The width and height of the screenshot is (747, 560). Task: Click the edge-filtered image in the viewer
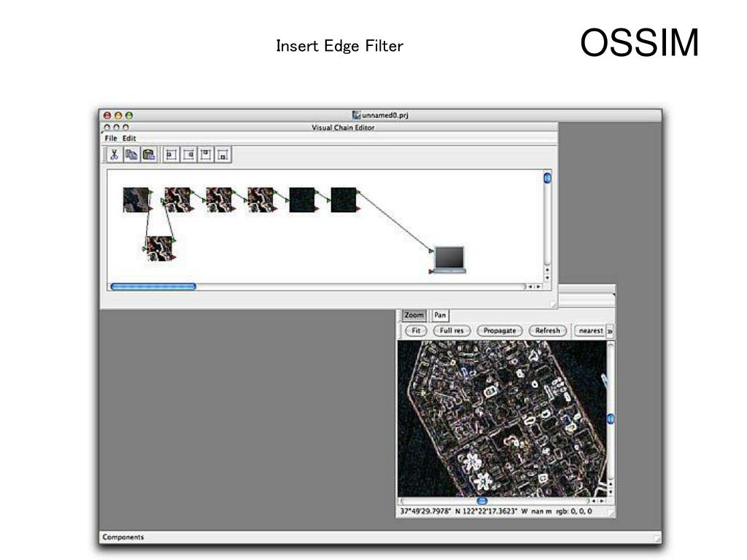click(x=502, y=419)
